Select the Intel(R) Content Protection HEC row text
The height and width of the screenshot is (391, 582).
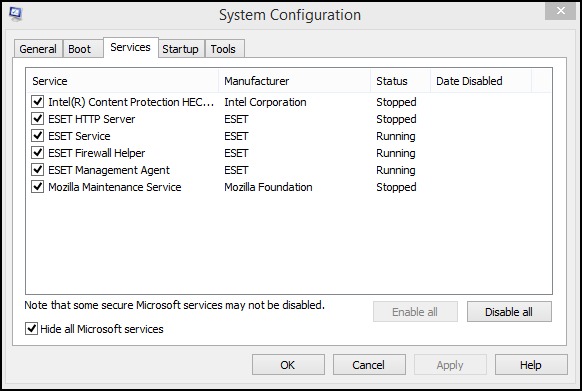pyautogui.click(x=131, y=102)
